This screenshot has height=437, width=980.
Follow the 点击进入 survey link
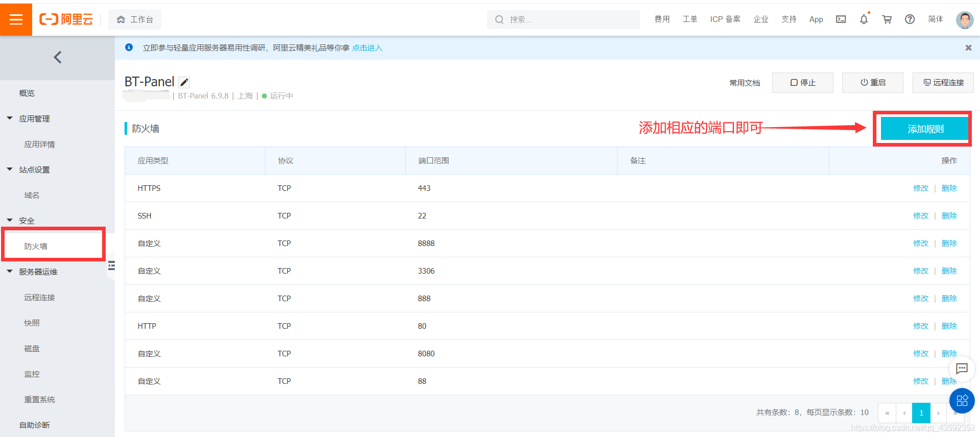[x=367, y=48]
